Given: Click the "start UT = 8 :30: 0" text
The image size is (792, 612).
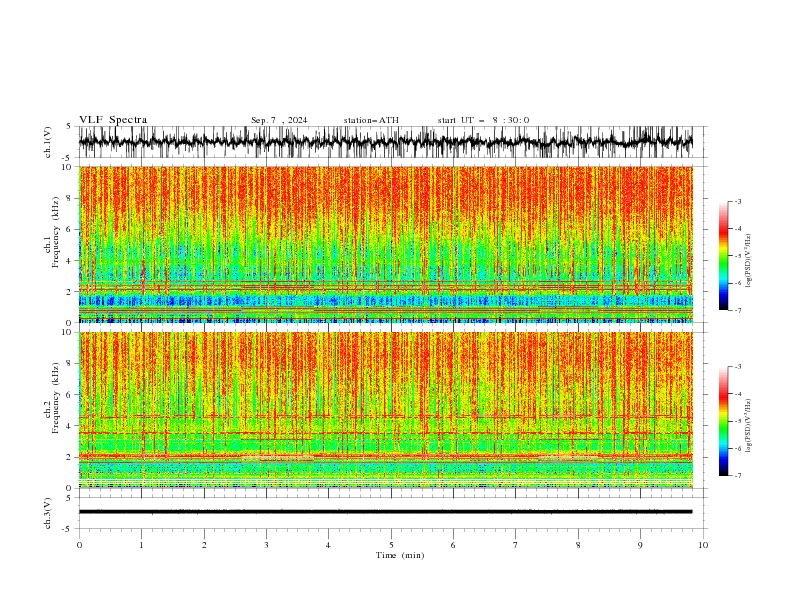Looking at the screenshot, I should [x=483, y=120].
